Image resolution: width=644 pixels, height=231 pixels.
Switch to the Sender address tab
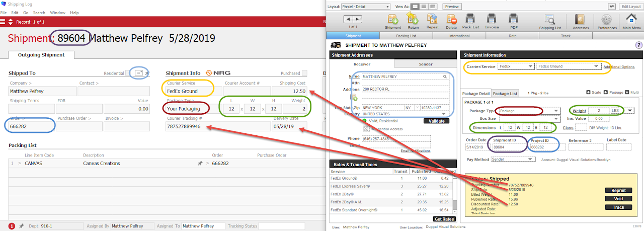(x=425, y=64)
